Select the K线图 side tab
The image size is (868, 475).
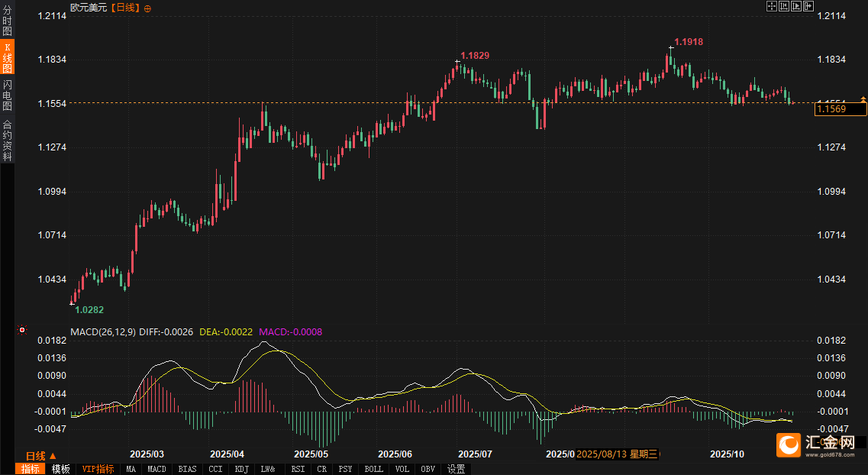pos(7,58)
